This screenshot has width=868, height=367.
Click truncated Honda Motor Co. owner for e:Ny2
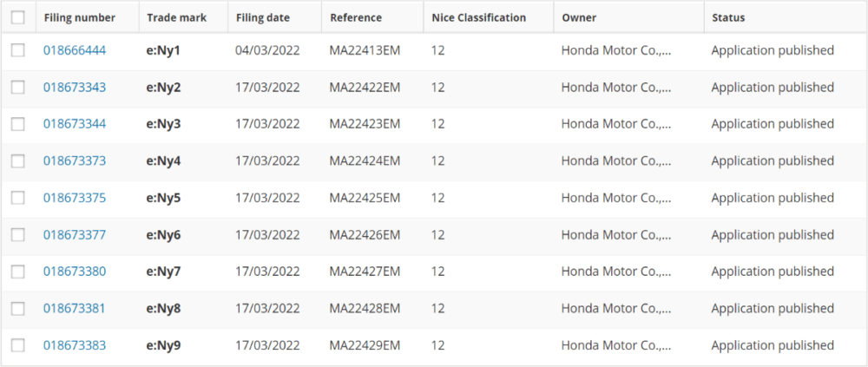(616, 88)
